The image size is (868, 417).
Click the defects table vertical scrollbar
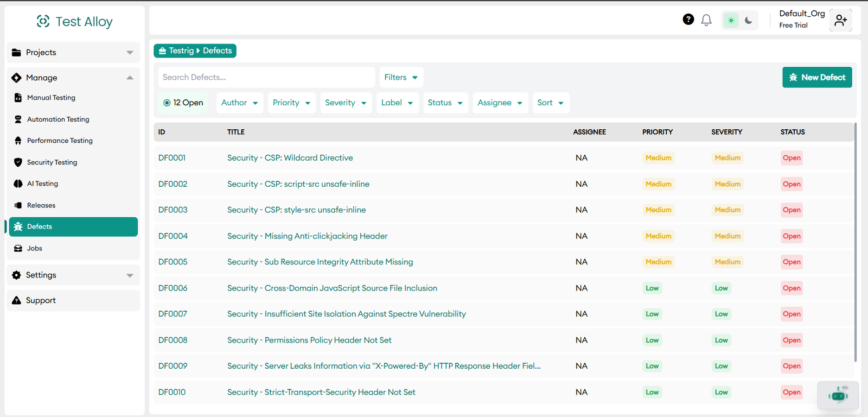coord(856,242)
